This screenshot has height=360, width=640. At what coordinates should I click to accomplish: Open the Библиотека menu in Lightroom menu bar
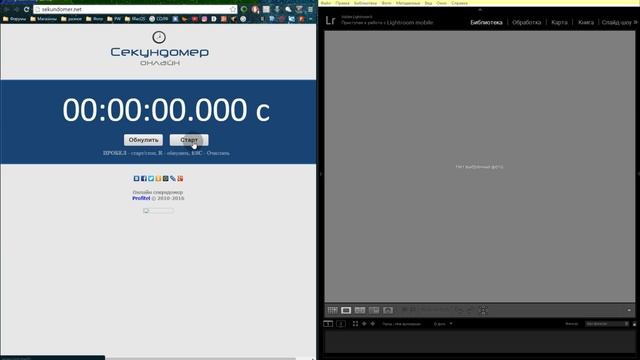click(365, 3)
